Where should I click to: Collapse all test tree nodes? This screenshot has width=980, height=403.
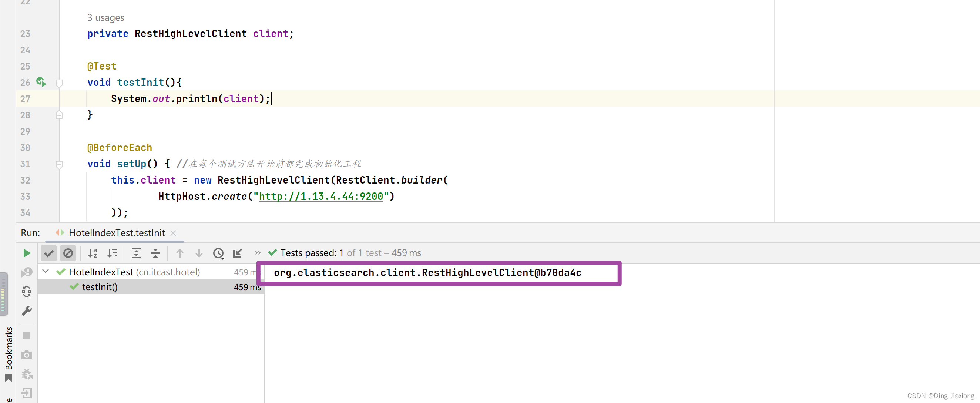coord(155,253)
